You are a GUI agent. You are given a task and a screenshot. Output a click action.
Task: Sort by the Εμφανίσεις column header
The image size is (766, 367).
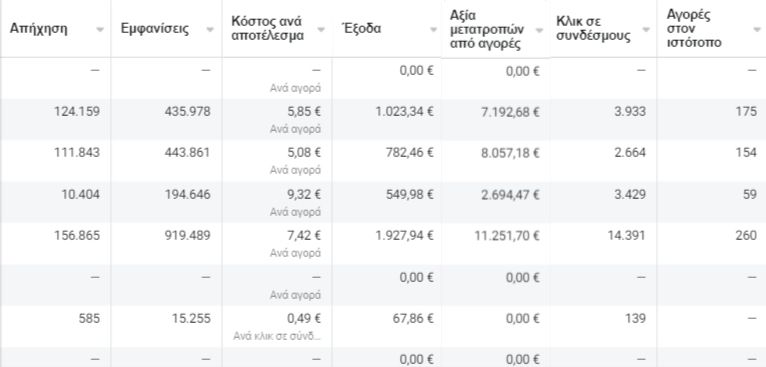(154, 29)
